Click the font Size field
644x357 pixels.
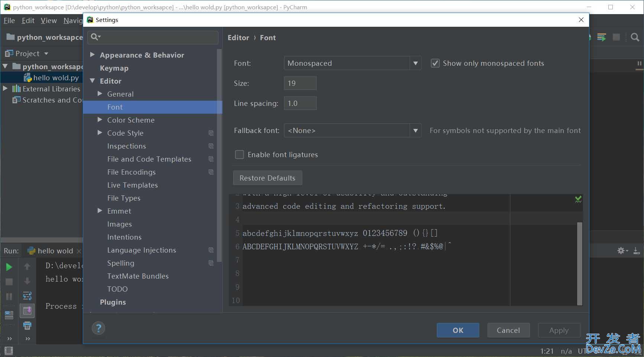click(300, 83)
